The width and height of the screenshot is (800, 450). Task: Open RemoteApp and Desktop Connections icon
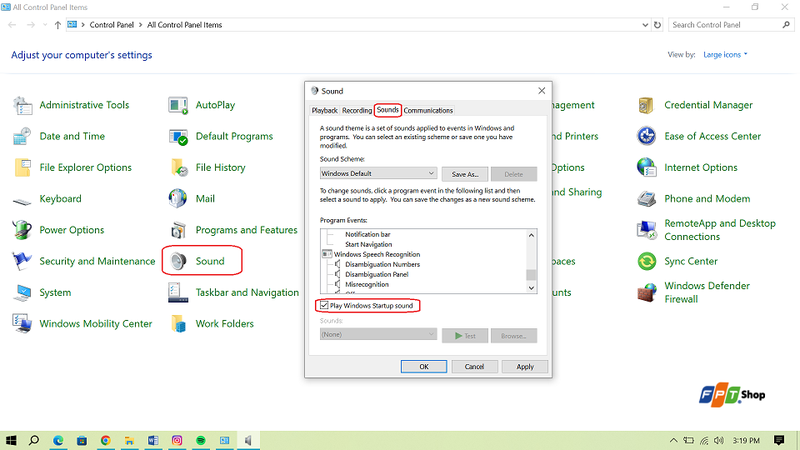point(646,230)
